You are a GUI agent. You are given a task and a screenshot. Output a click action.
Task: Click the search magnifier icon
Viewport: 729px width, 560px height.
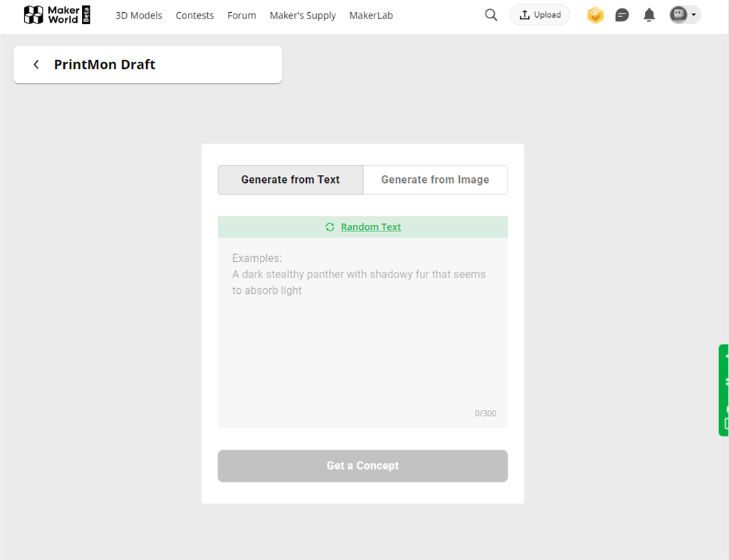pos(491,15)
